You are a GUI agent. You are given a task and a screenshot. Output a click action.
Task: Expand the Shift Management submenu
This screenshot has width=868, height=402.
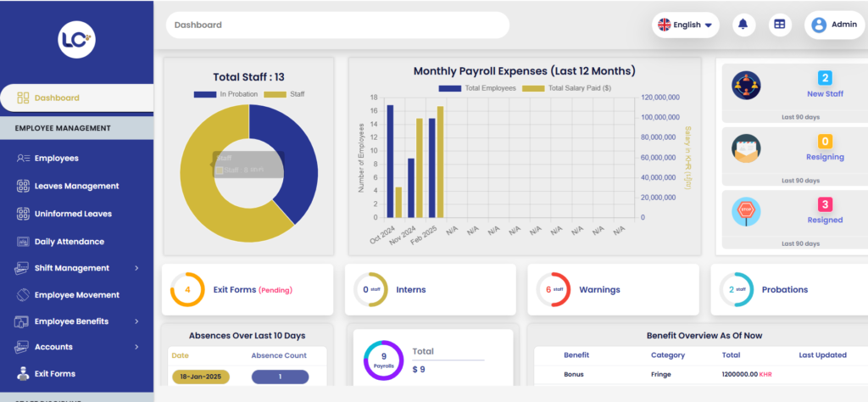coord(136,268)
